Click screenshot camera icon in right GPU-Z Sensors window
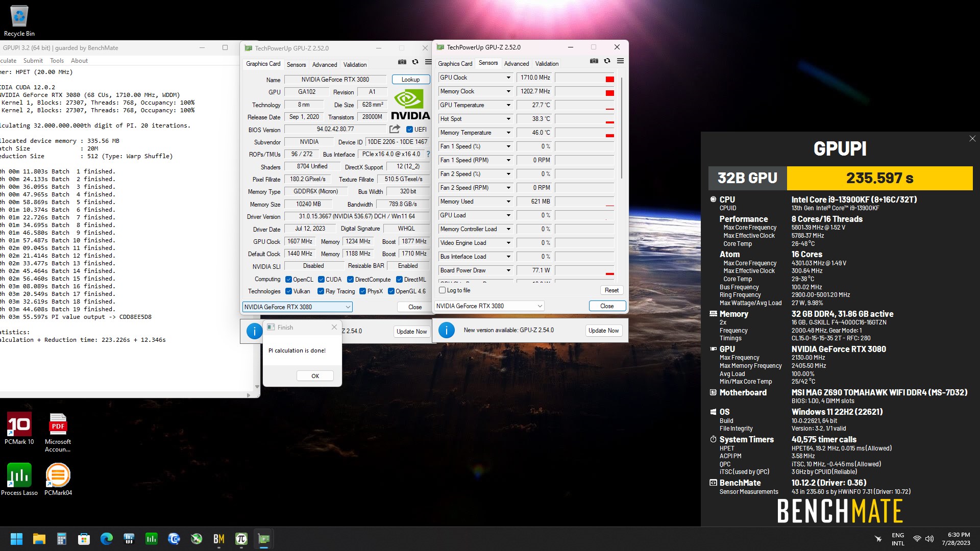 [x=594, y=61]
